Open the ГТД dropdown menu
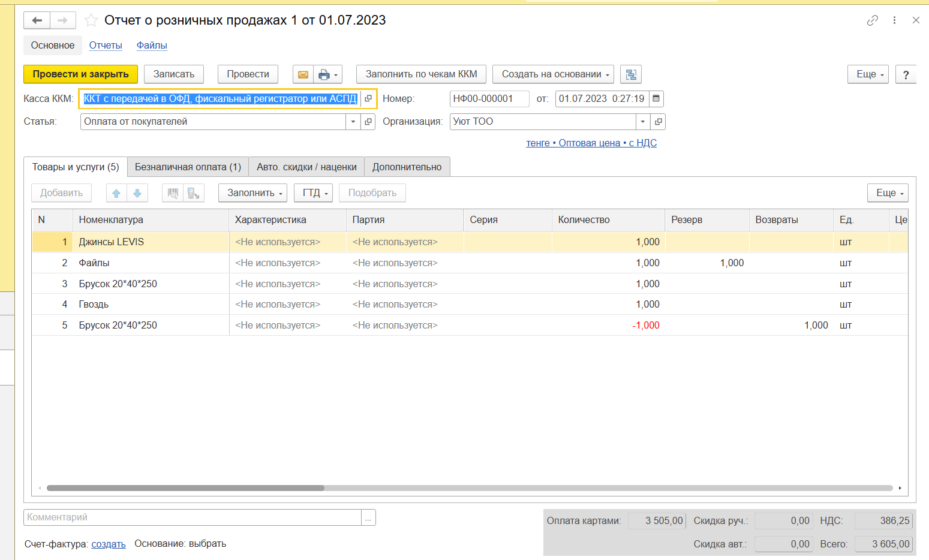This screenshot has width=929, height=560. [x=313, y=193]
